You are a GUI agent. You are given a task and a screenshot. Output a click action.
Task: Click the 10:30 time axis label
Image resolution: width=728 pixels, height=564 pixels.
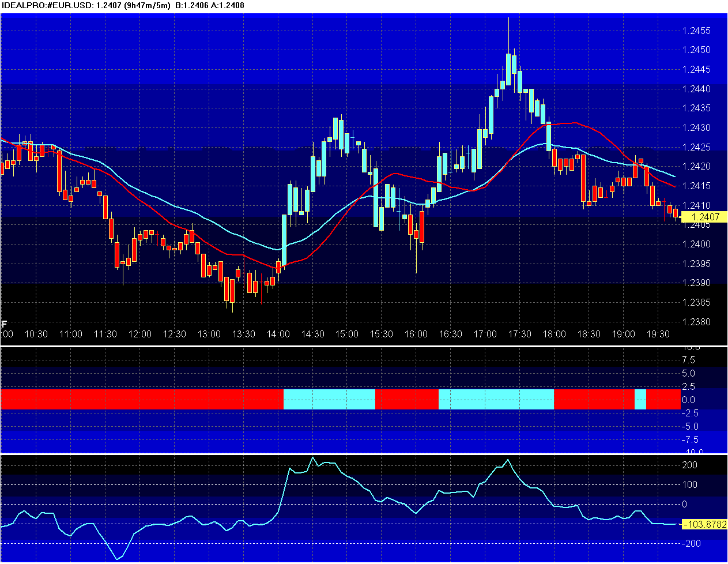point(36,334)
